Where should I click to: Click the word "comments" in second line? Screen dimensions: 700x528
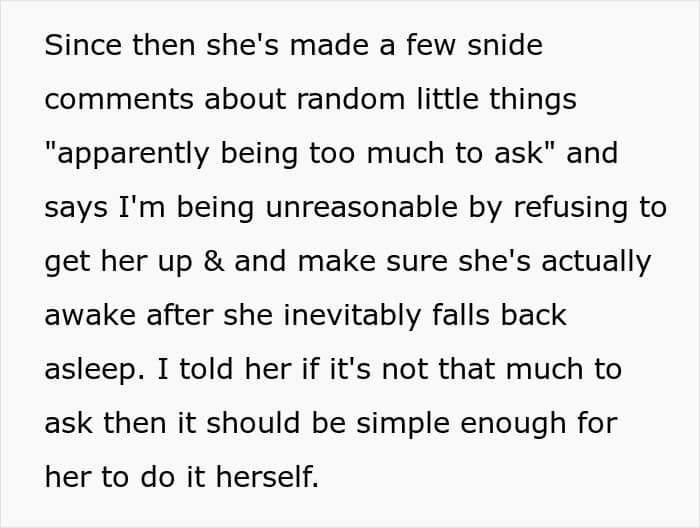pos(119,100)
